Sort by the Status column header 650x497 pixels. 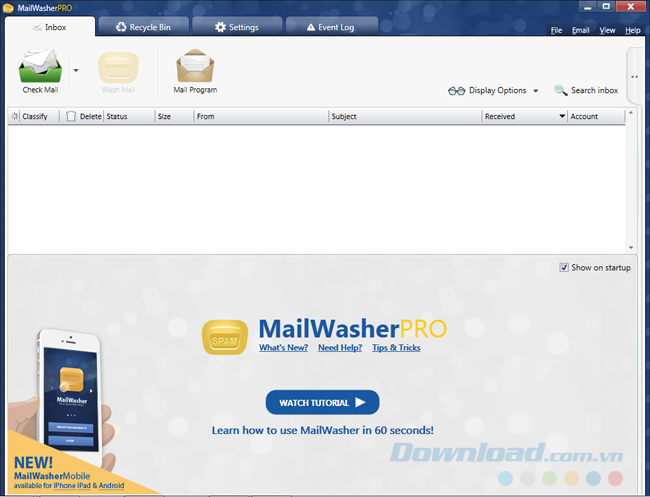tap(129, 116)
